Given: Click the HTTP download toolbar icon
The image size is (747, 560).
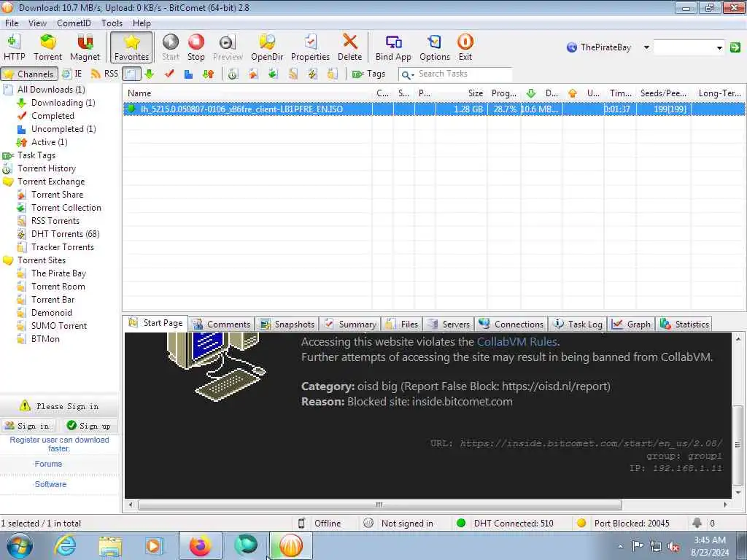Looking at the screenshot, I should coord(14,47).
